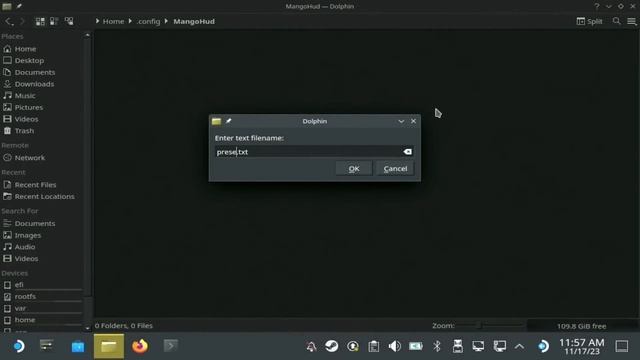Minimize the Dolphin dialog using the chevron
The width and height of the screenshot is (640, 360).
tap(401, 121)
